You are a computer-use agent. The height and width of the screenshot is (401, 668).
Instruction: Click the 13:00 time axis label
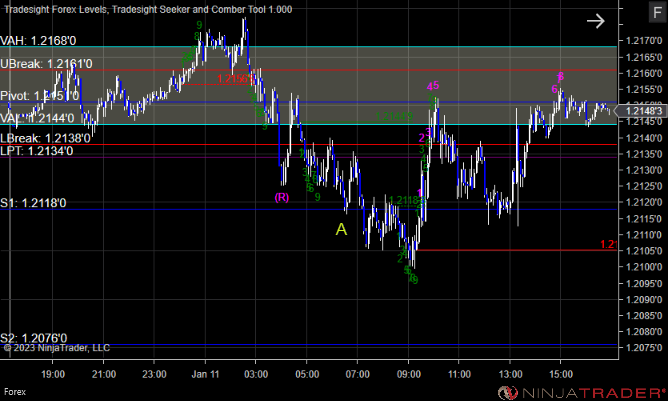point(510,374)
